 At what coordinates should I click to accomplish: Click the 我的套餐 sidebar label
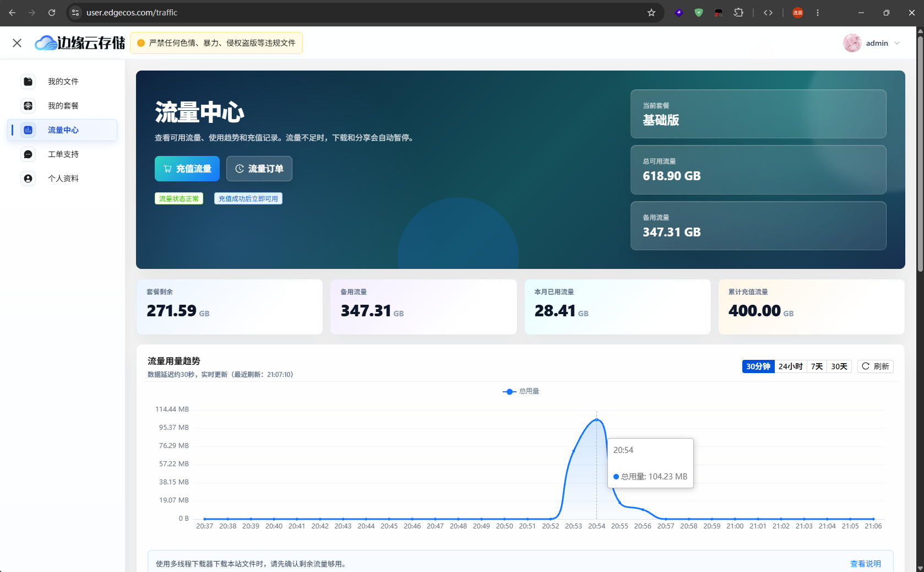click(63, 106)
